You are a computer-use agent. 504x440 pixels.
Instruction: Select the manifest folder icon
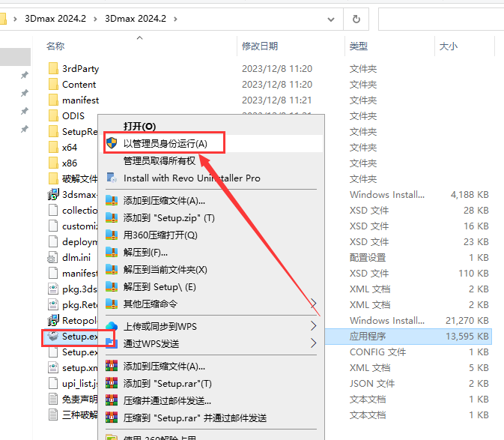53,100
